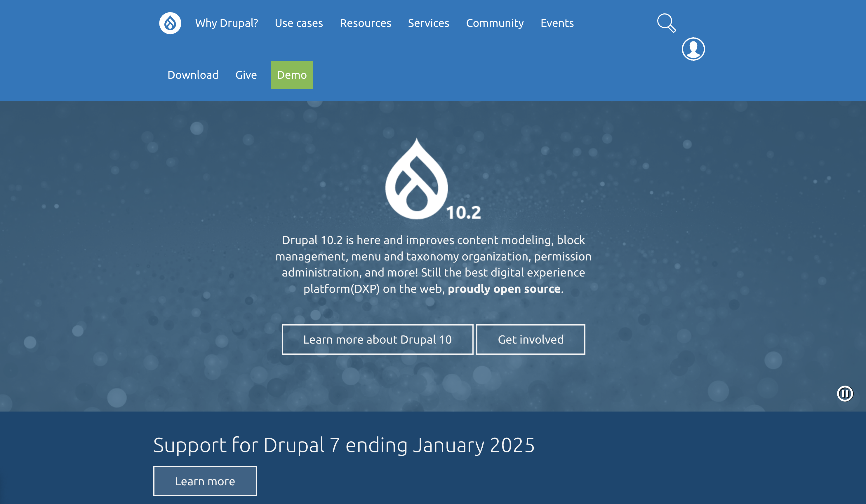Expand the Use cases dropdown menu
866x504 pixels.
298,23
